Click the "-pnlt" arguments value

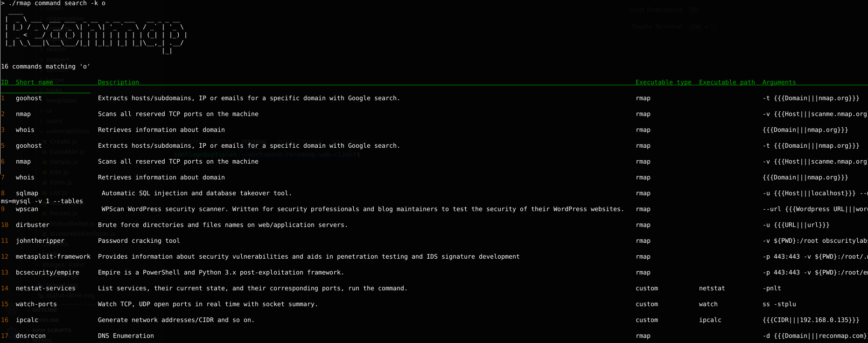point(771,288)
